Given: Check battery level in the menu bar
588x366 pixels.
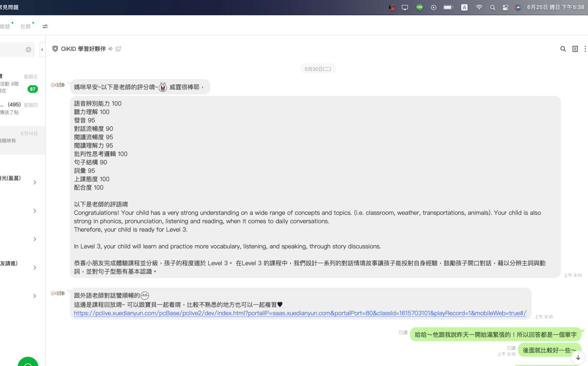Looking at the screenshot, I should [x=448, y=7].
